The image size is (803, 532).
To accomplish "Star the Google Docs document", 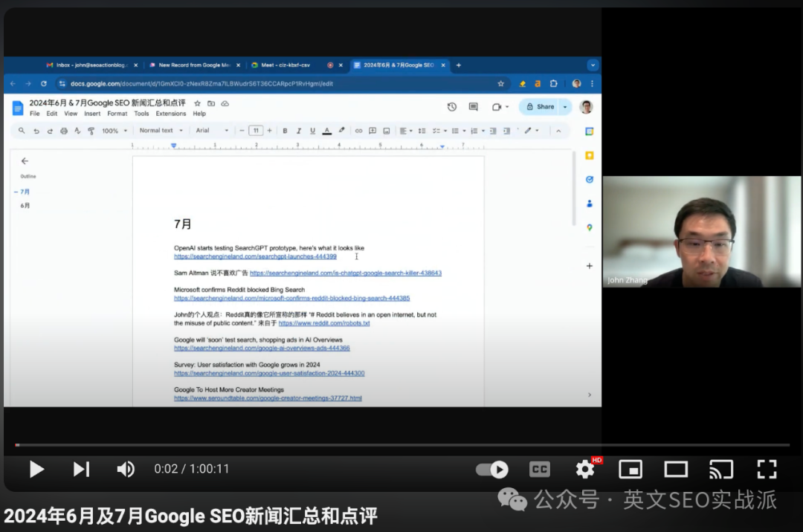I will tap(197, 103).
